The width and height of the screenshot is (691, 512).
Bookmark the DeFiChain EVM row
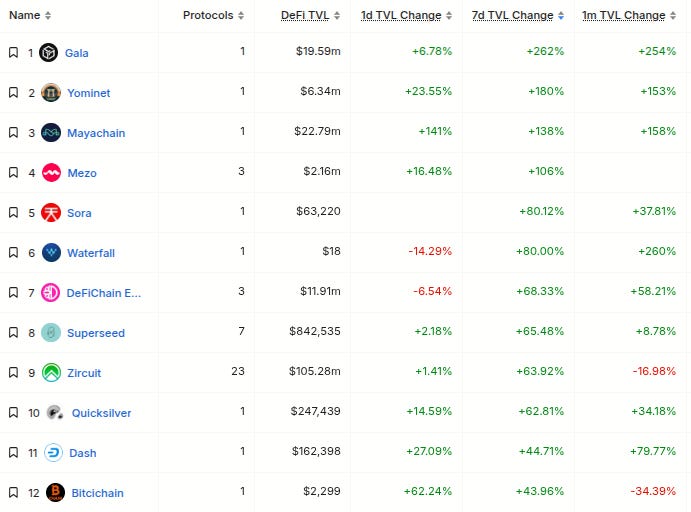click(13, 293)
